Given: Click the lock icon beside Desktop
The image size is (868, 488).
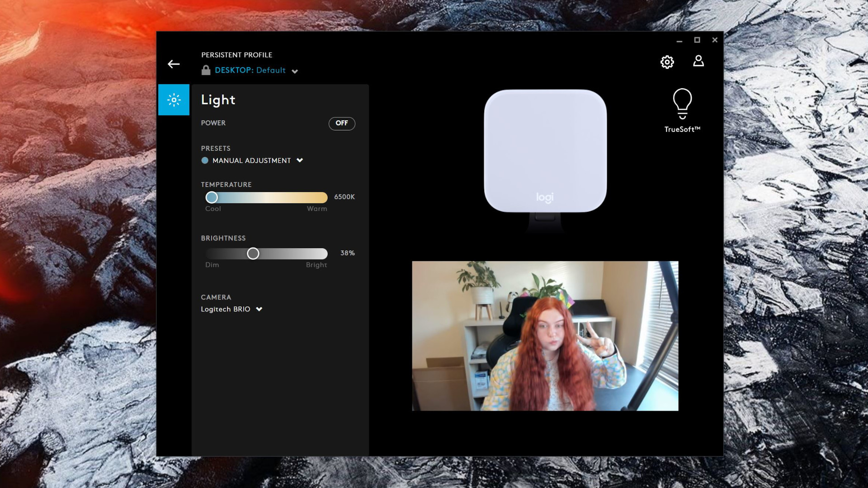Looking at the screenshot, I should (x=206, y=70).
